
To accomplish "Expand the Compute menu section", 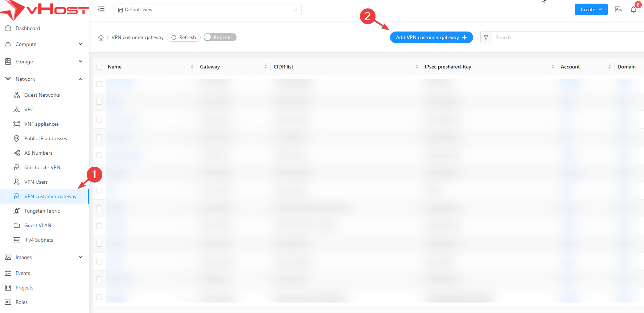I will point(44,44).
